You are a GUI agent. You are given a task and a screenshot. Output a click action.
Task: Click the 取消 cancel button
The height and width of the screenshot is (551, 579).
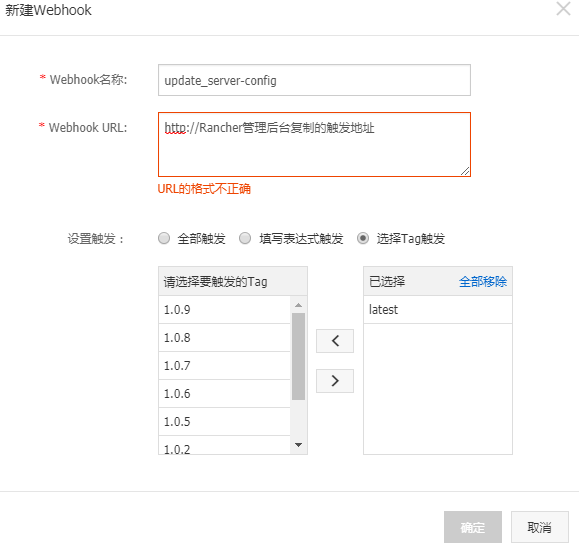pyautogui.click(x=539, y=527)
